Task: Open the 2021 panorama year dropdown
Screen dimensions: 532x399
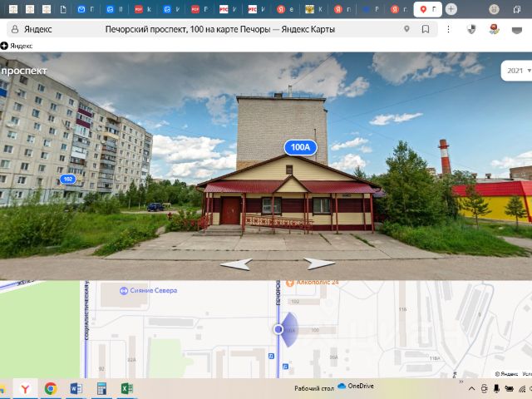Action: (517, 71)
